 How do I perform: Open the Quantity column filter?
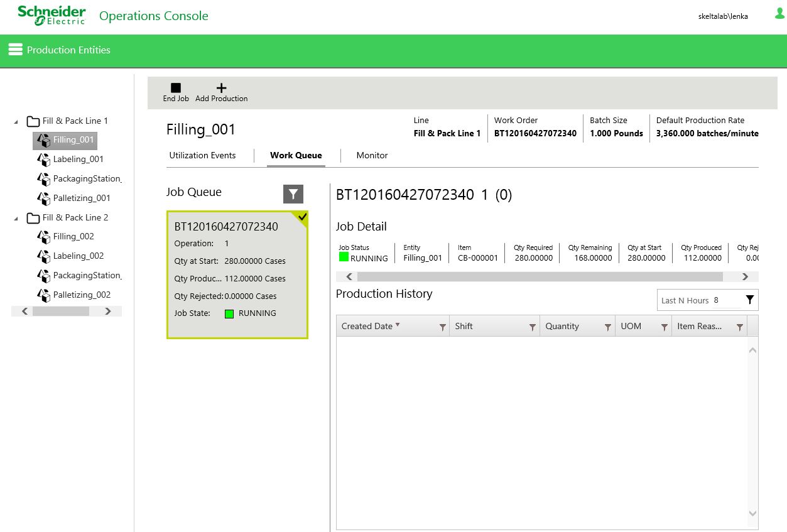point(608,327)
